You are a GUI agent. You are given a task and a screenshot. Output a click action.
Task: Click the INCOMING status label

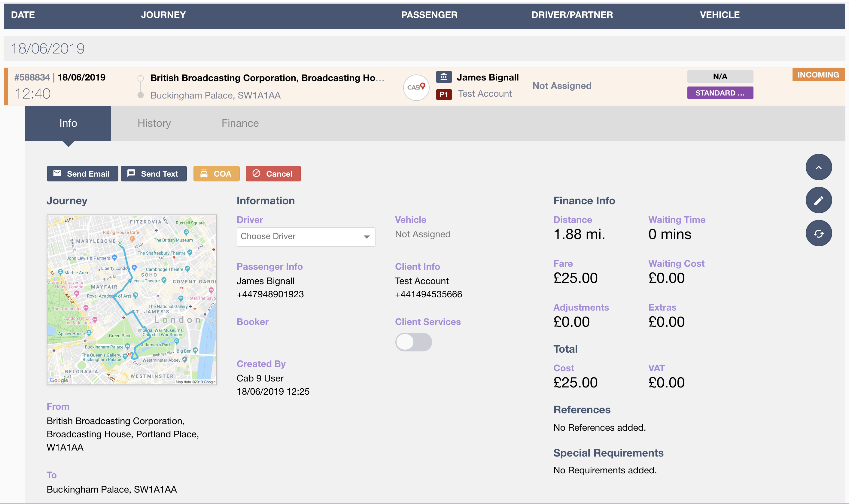(x=818, y=75)
